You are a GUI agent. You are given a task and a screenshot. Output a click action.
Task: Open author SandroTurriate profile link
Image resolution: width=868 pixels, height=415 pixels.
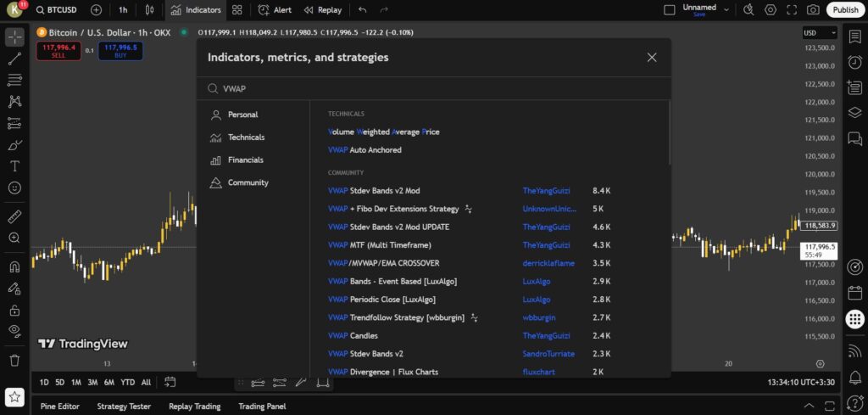coord(548,354)
